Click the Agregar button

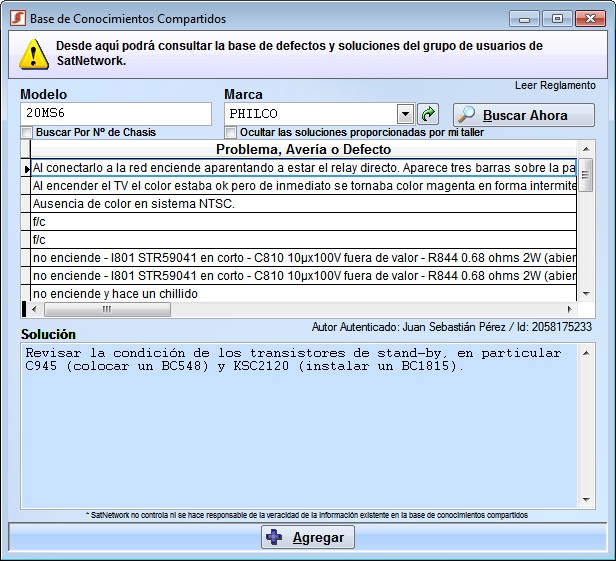pos(308,537)
